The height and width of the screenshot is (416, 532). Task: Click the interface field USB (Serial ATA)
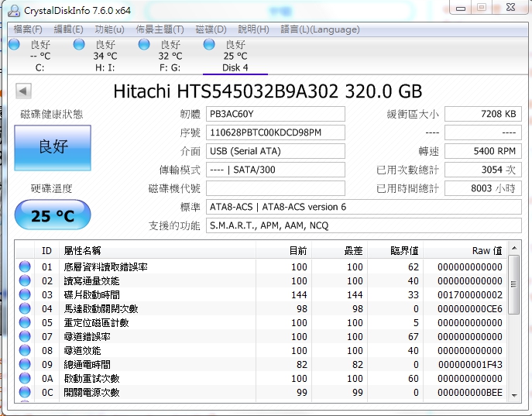click(x=276, y=151)
